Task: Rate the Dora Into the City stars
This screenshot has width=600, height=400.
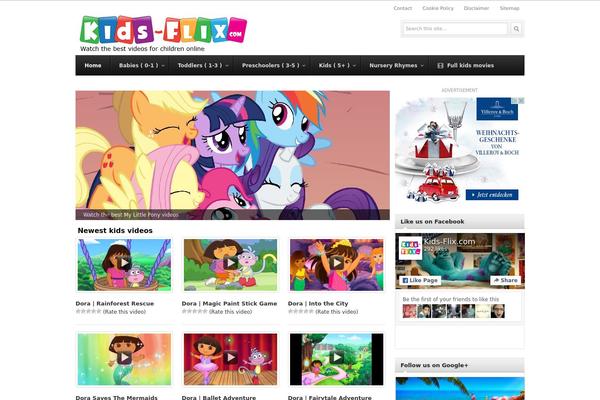Action: [301, 312]
